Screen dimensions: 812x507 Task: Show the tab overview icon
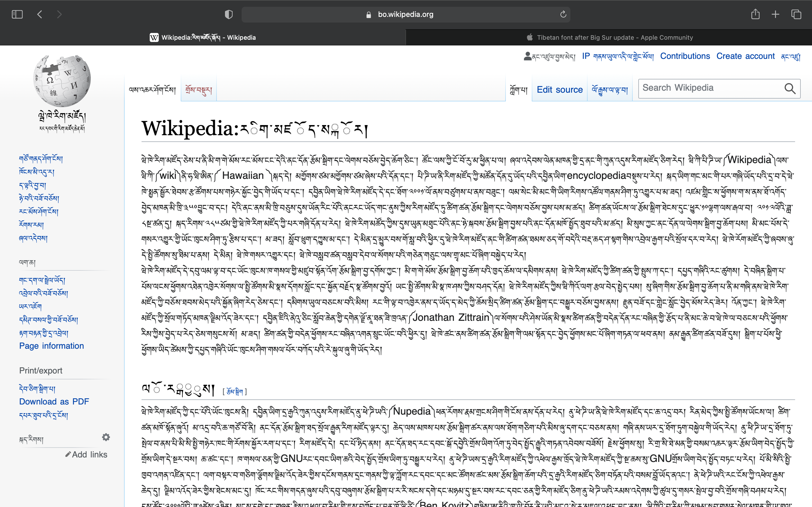tap(796, 14)
